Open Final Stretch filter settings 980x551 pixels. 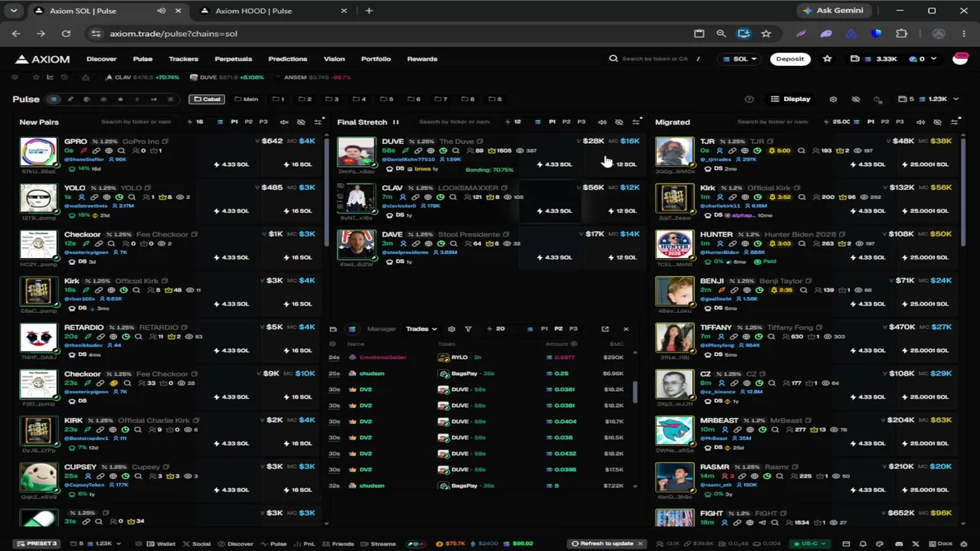pos(636,122)
